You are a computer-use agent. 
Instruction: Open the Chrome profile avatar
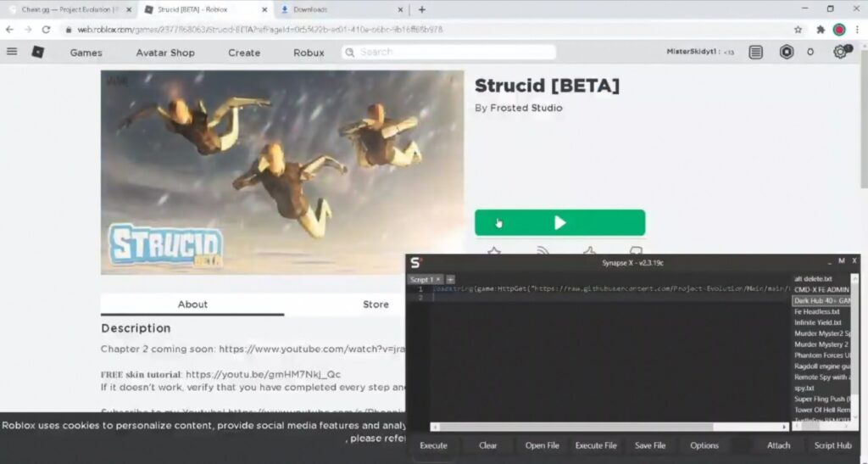point(839,30)
